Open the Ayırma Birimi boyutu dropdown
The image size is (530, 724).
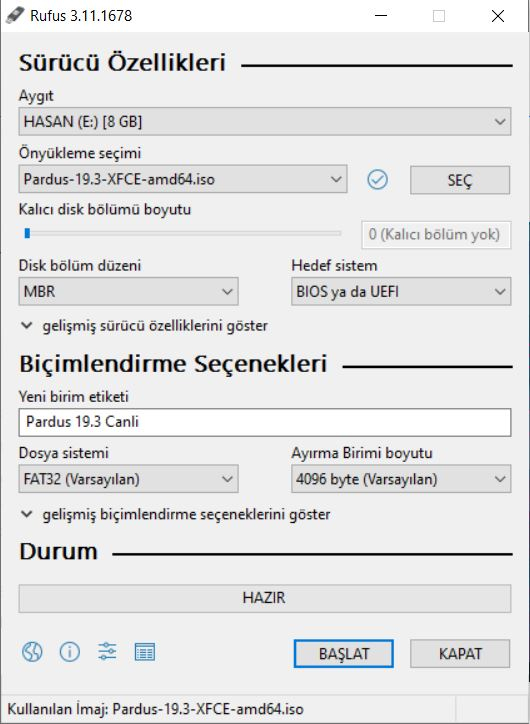pyautogui.click(x=401, y=479)
